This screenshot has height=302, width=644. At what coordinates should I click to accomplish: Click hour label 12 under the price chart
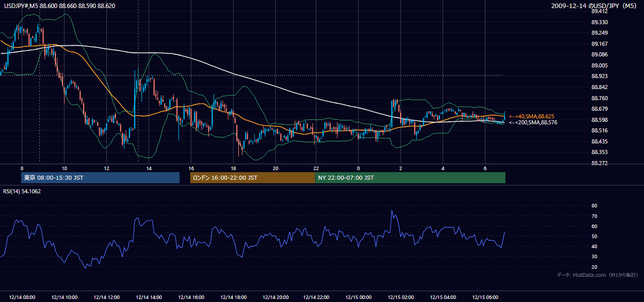pyautogui.click(x=106, y=168)
